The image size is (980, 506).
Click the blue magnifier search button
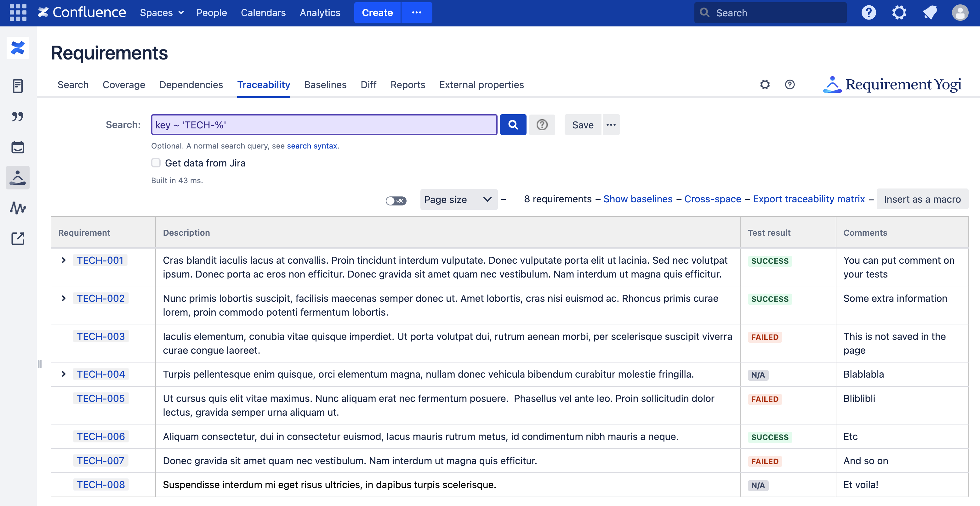click(513, 125)
